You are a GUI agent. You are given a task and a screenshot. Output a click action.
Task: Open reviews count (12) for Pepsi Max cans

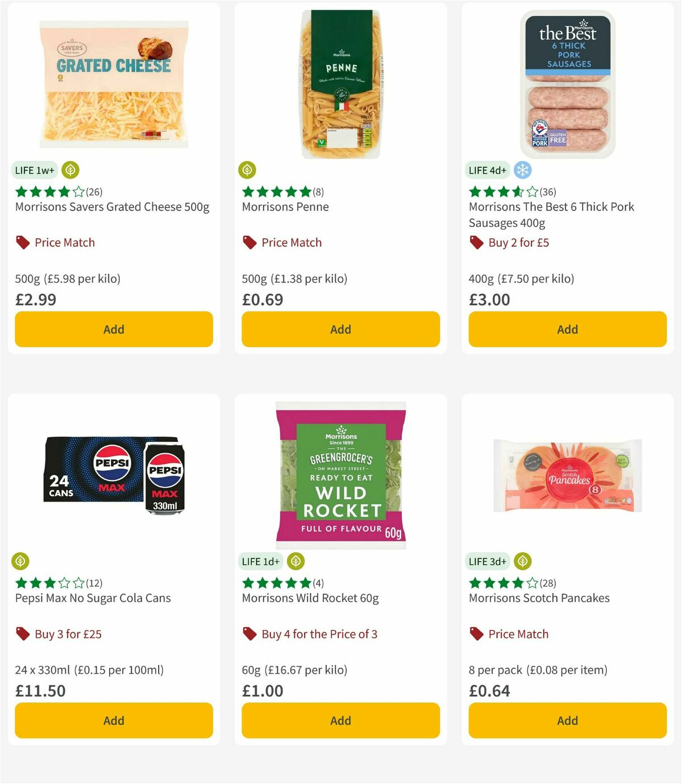pos(94,583)
